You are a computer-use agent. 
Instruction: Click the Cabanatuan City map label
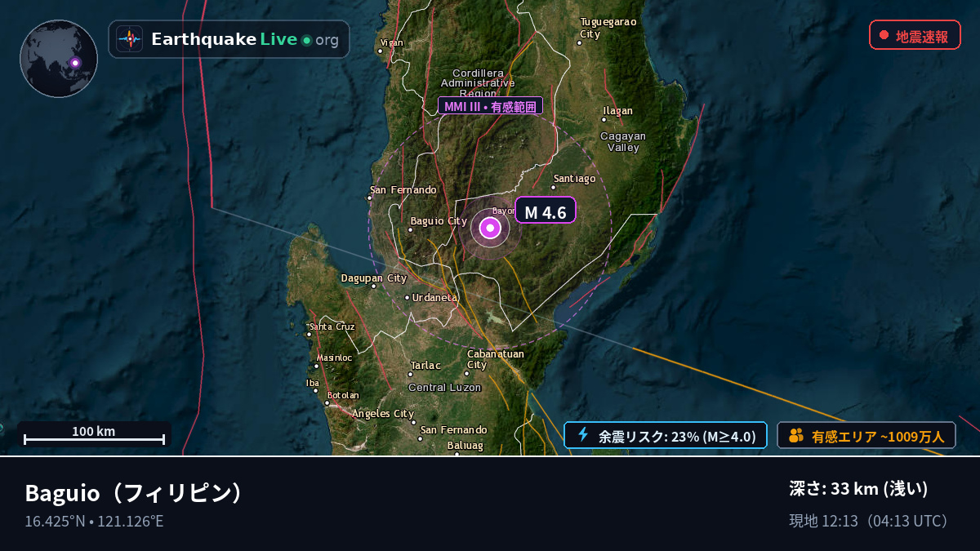(495, 359)
